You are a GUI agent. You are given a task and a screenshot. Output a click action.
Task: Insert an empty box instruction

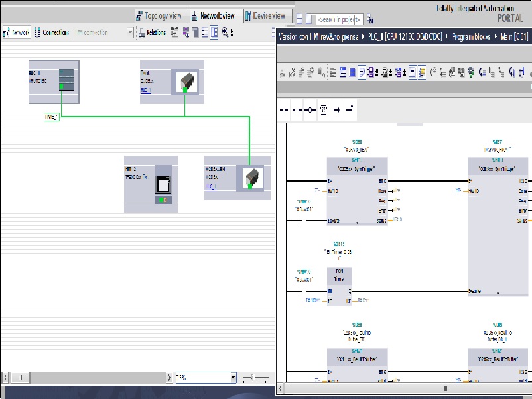pos(324,110)
